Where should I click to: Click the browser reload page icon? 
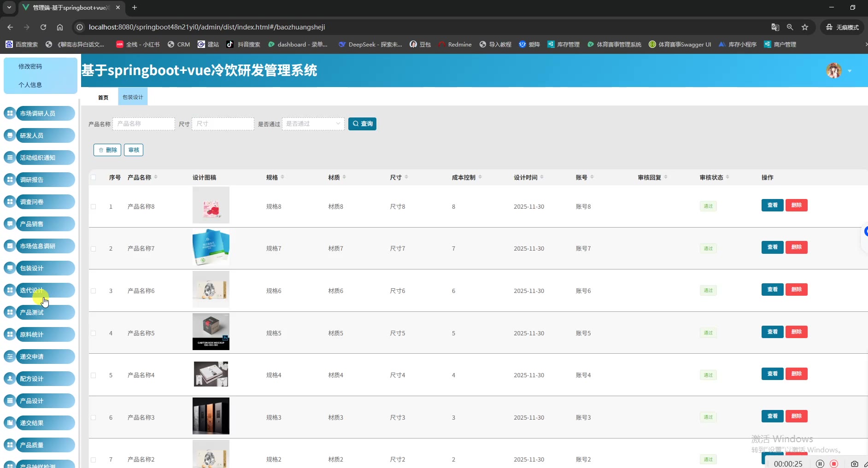(x=43, y=27)
